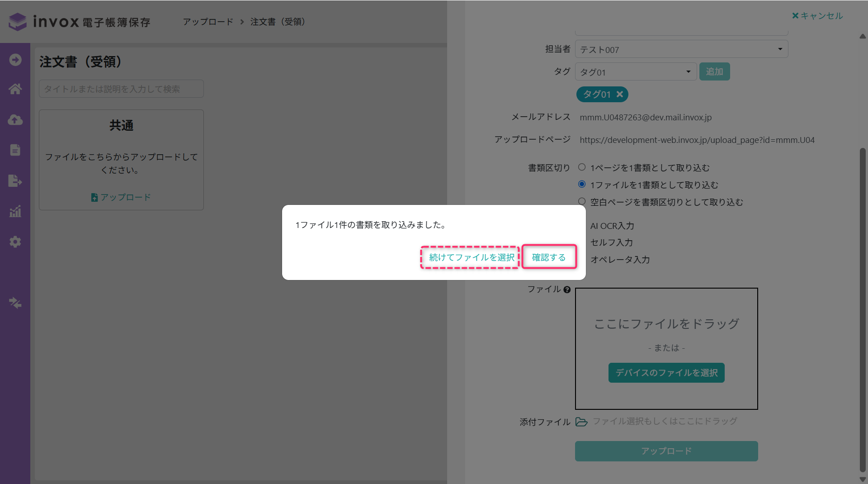
Task: Expand the 担当者 dropdown showing テスト007
Action: coord(681,49)
